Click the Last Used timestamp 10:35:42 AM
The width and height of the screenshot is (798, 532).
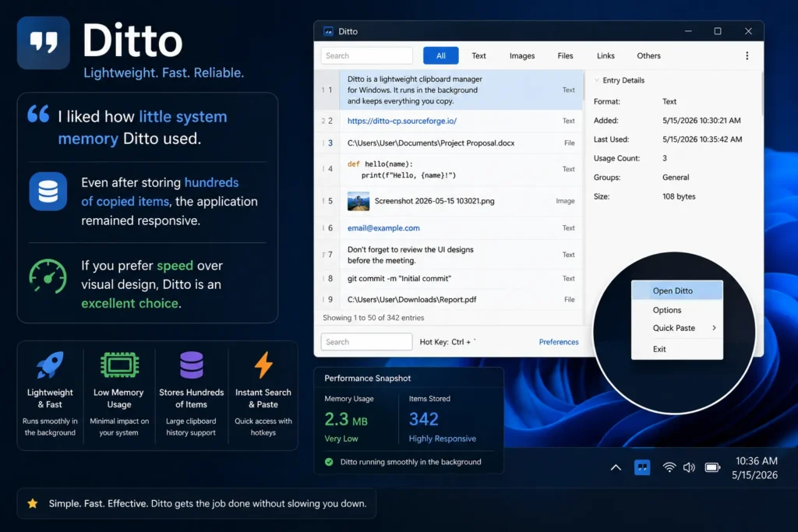coord(702,139)
